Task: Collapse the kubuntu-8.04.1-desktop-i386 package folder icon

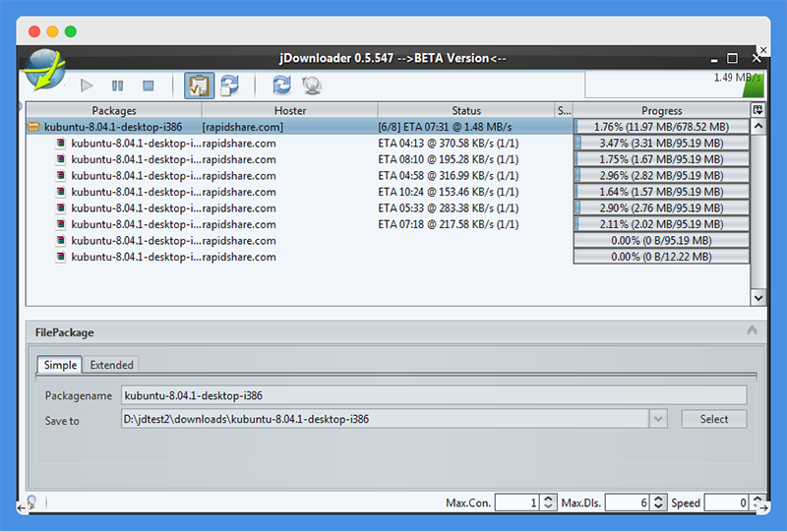Action: pyautogui.click(x=33, y=127)
